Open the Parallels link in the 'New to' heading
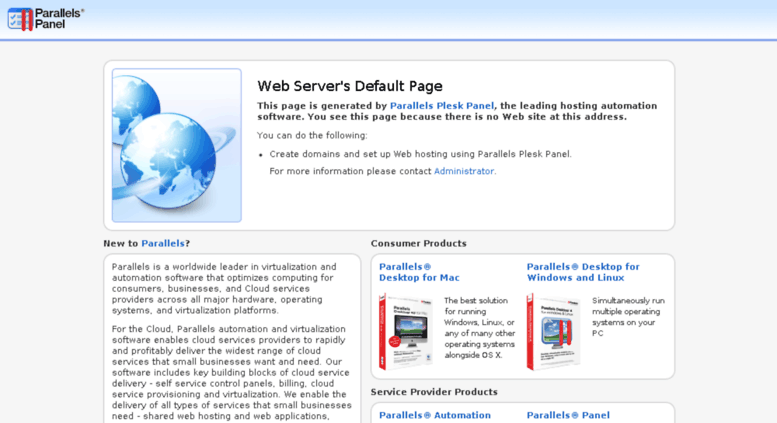Viewport: 777px width, 423px height. (163, 243)
